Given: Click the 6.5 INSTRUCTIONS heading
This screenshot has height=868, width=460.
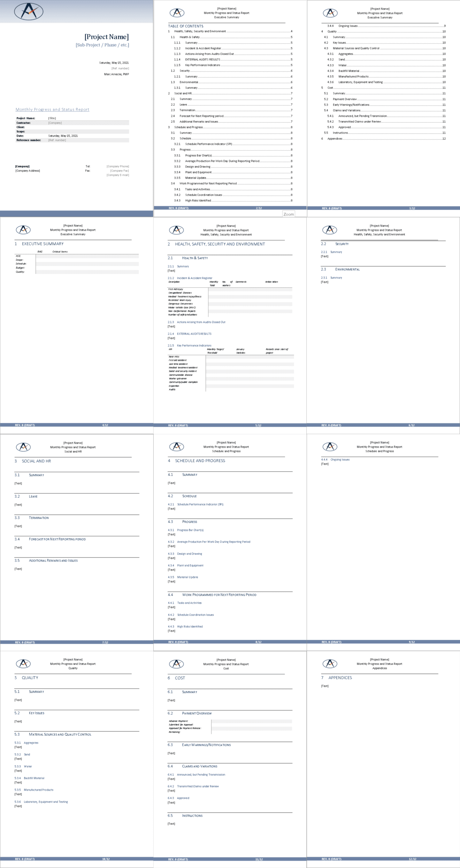Looking at the screenshot, I should pos(185,815).
